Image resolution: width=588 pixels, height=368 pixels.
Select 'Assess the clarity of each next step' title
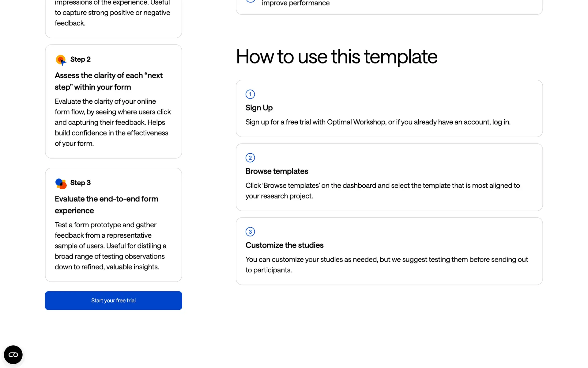pos(108,81)
